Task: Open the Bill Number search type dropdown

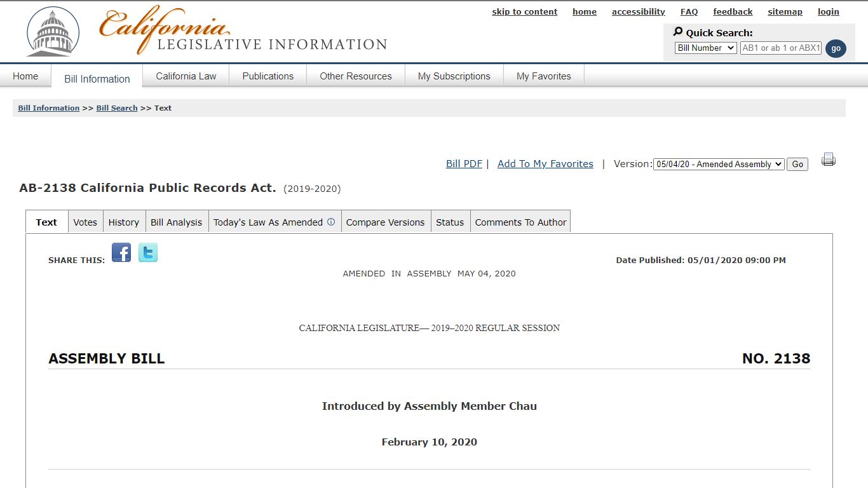Action: click(705, 48)
